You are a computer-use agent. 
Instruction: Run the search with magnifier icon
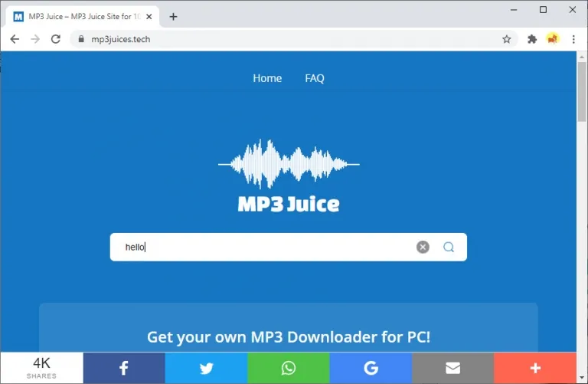tap(449, 247)
